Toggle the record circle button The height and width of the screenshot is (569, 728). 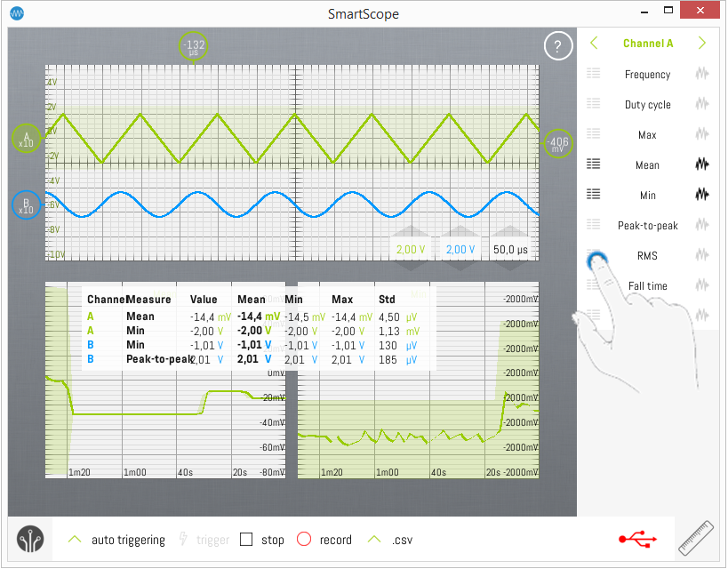[304, 540]
